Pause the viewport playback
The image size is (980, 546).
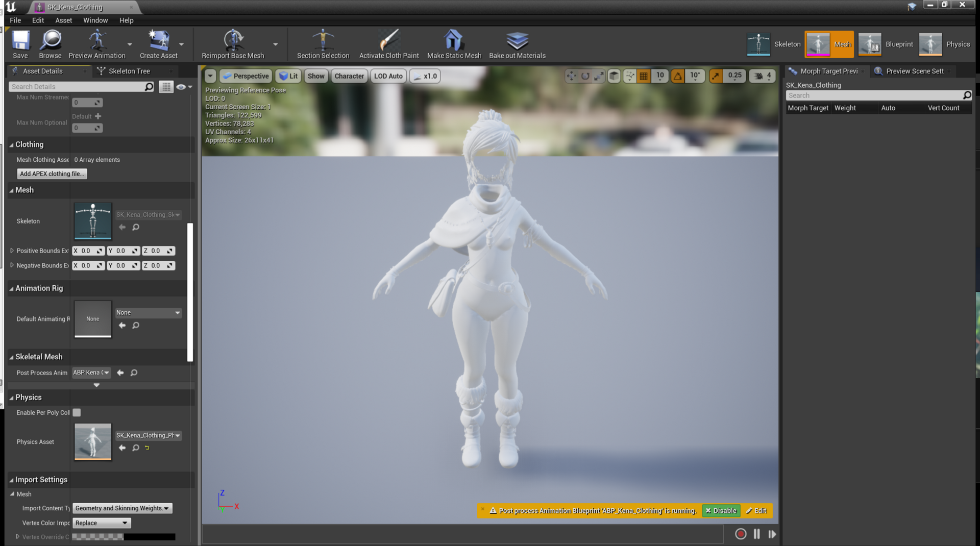[756, 534]
